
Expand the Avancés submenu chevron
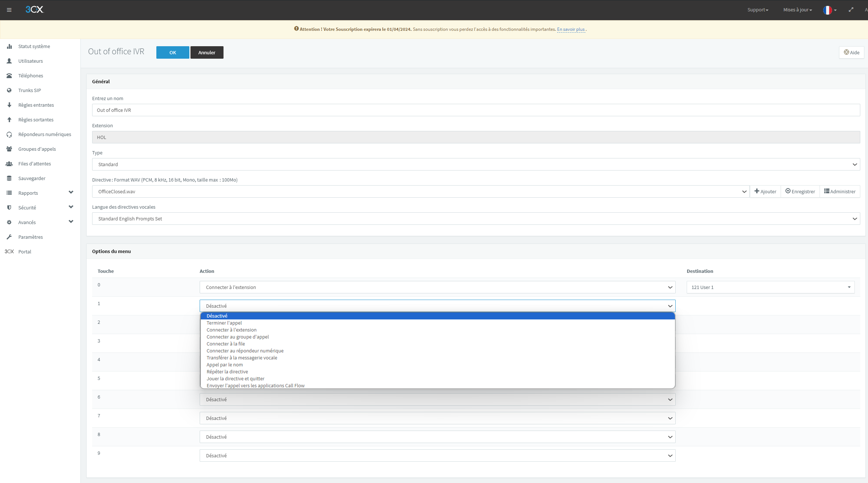[71, 222]
